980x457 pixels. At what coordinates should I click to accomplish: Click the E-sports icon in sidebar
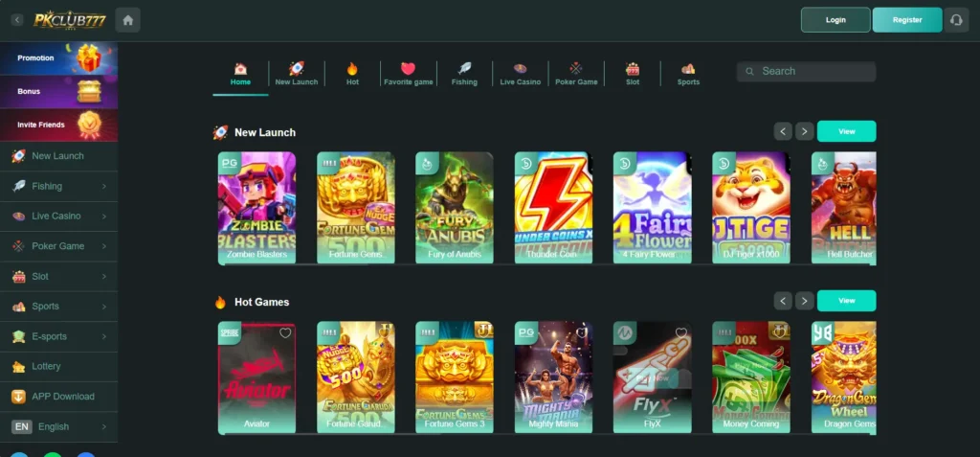coord(19,336)
